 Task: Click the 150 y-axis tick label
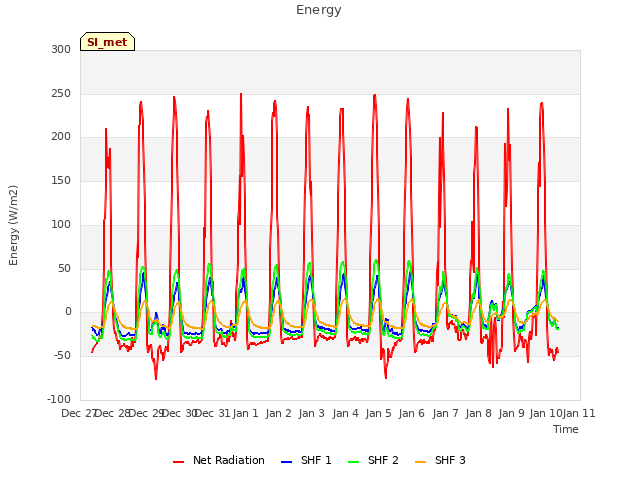(61, 180)
